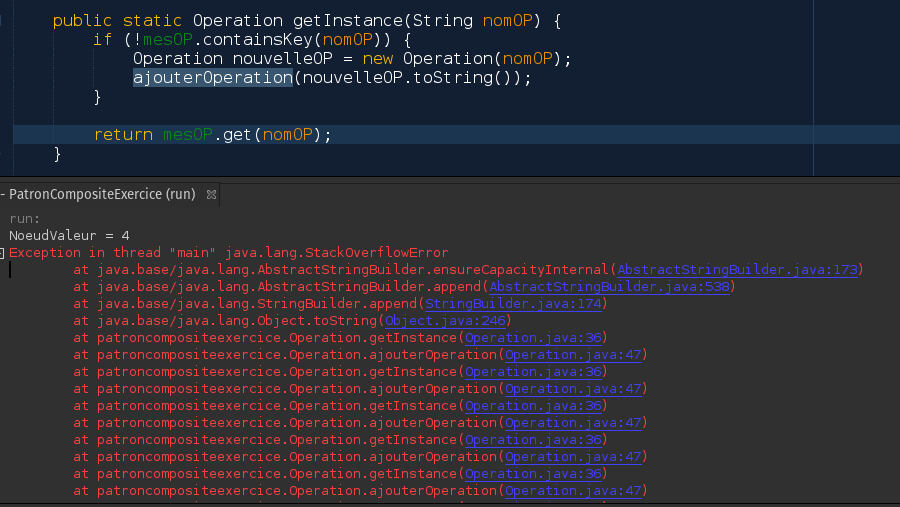The image size is (900, 507).
Task: Collapse the StackOverflowError stack trace fold
Action: (x=3, y=254)
